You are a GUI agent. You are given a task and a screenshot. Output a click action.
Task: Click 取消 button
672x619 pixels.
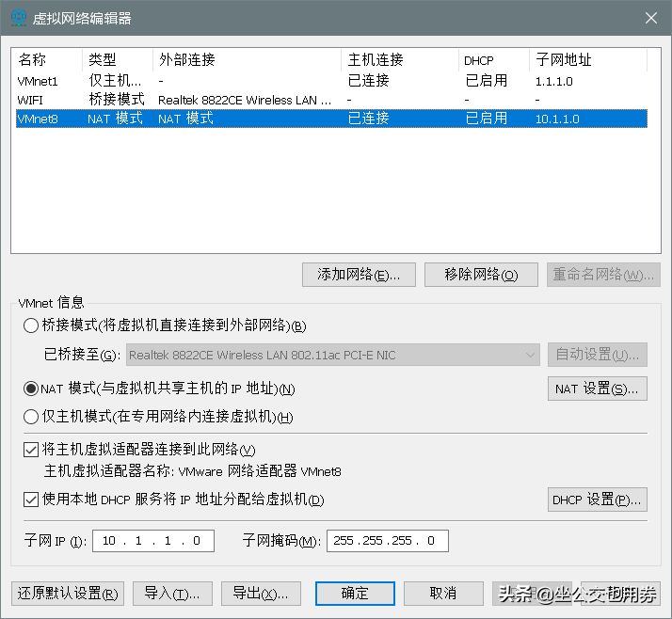(443, 594)
